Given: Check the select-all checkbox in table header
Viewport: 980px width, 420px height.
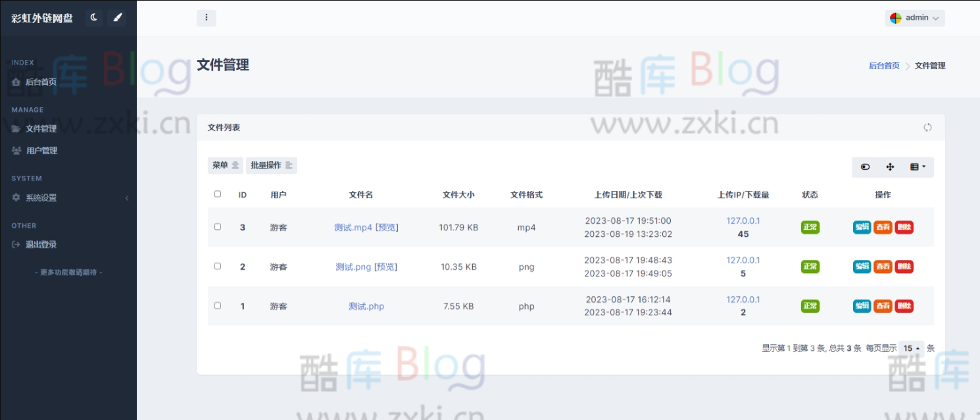Looking at the screenshot, I should (x=219, y=194).
